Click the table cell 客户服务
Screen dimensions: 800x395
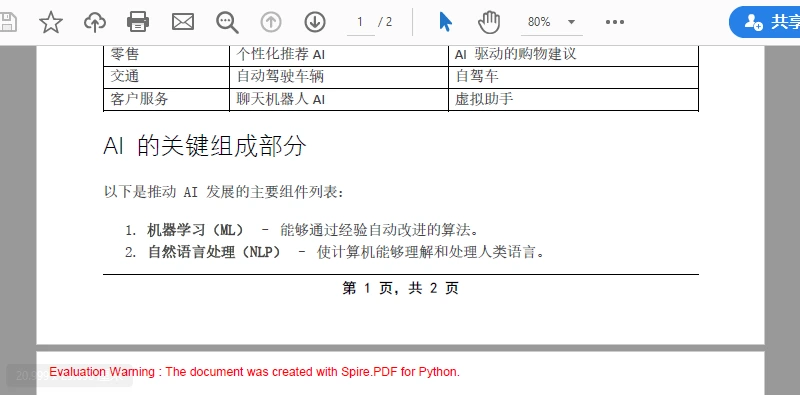pos(166,99)
